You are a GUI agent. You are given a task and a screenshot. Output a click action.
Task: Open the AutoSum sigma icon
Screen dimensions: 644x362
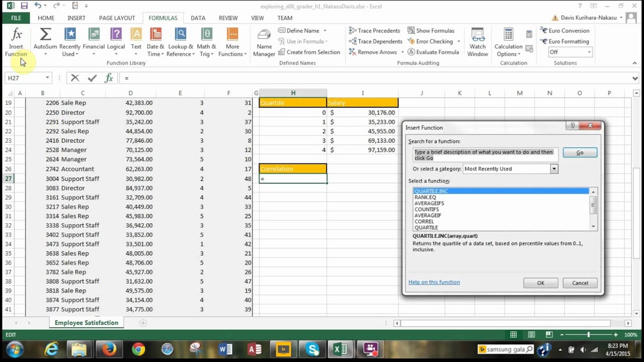click(45, 34)
